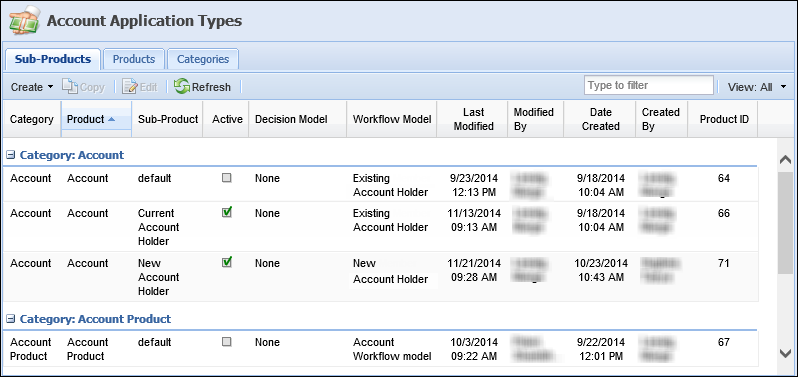Viewport: 798px width, 377px height.
Task: Toggle Active checkbox for Account Product default
Action: pos(227,341)
